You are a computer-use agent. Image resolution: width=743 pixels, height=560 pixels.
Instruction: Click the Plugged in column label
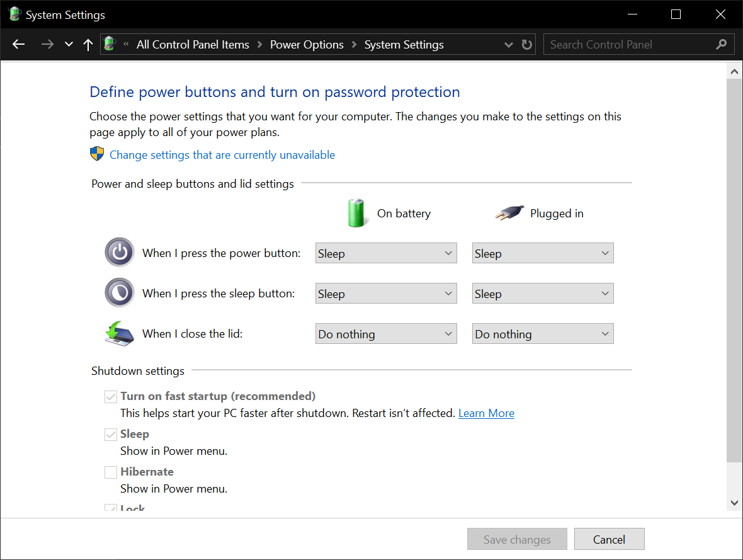coord(557,214)
